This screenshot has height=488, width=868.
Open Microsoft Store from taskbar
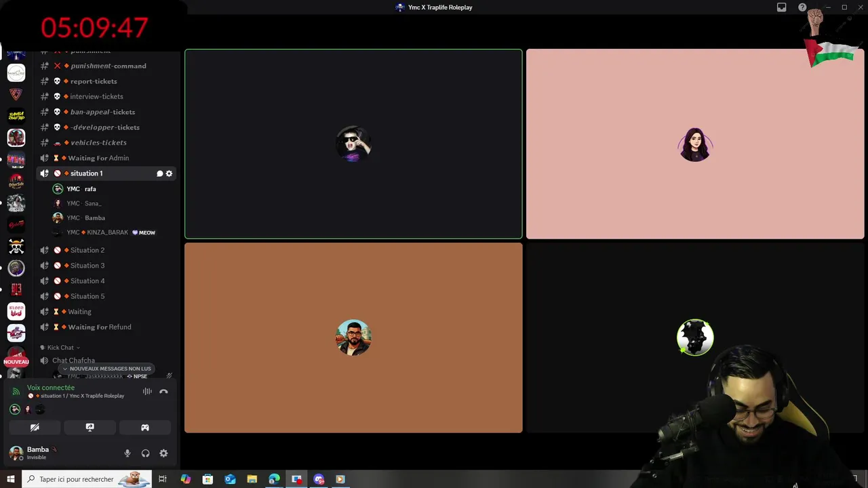pyautogui.click(x=208, y=479)
